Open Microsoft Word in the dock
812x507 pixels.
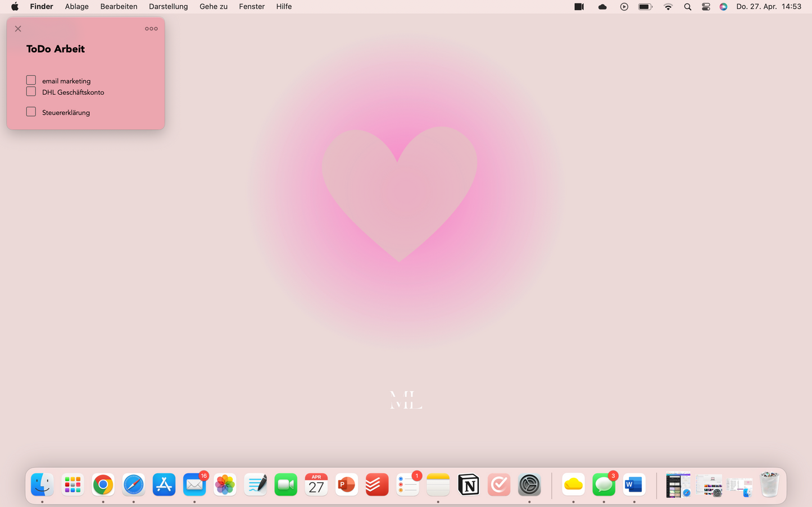(634, 485)
